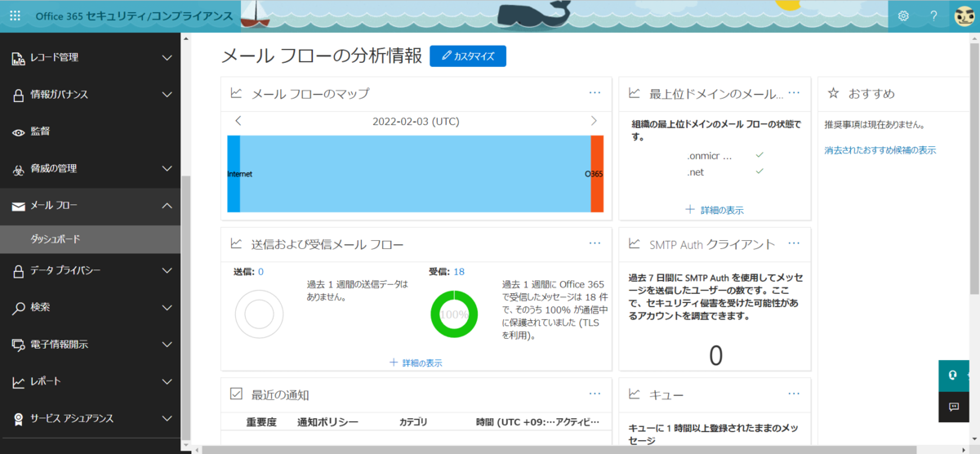Click the main page vertical scrollbar
This screenshot has width=980, height=454.
[x=974, y=167]
